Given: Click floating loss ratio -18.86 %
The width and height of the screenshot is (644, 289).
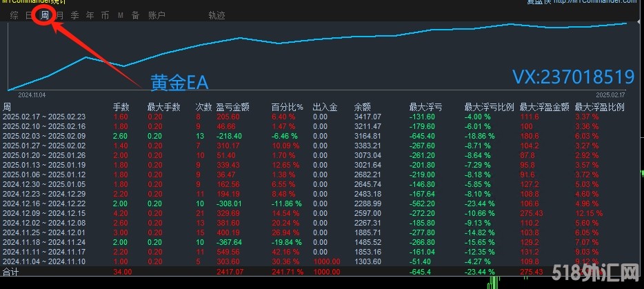Looking at the screenshot, I should click(x=480, y=136).
